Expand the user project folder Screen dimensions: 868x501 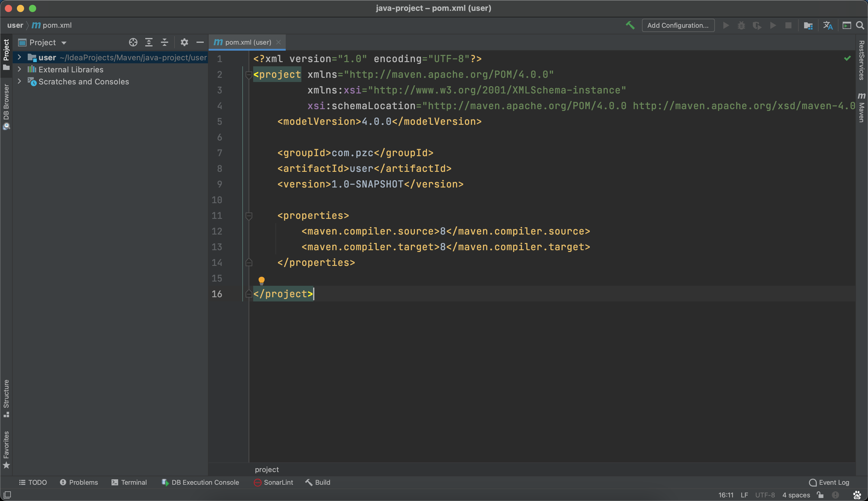20,58
